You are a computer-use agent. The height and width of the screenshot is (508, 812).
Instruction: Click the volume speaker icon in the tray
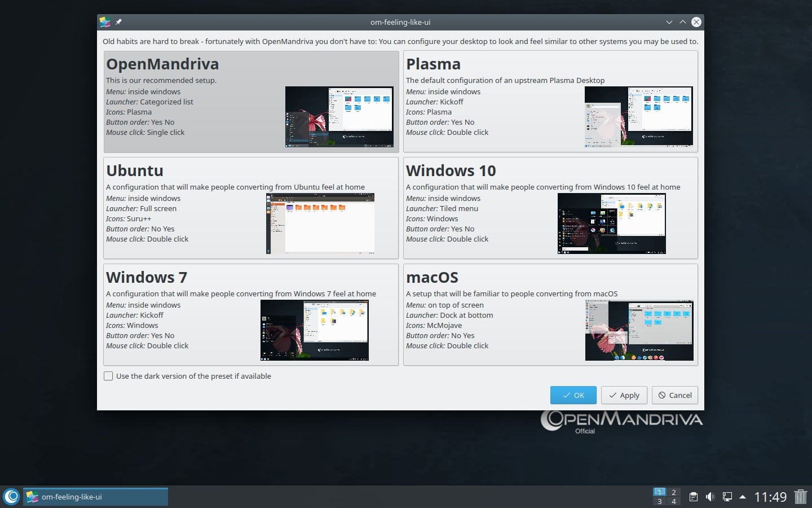[710, 497]
